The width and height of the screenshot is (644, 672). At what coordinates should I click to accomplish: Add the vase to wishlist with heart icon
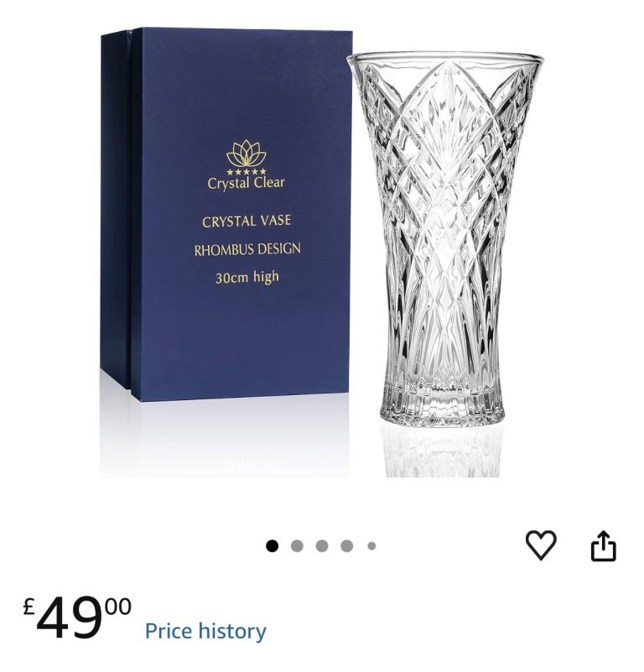[x=541, y=544]
